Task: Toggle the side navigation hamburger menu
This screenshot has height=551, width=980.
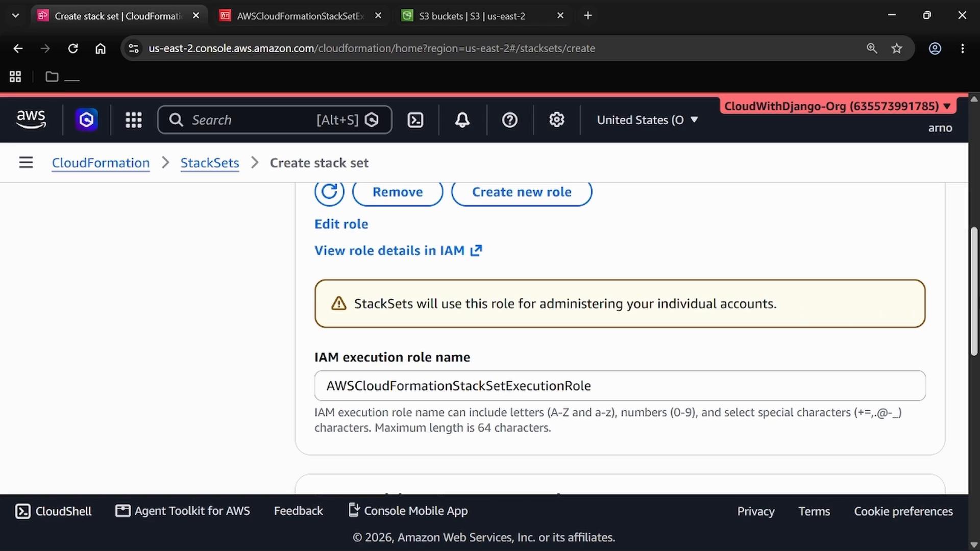Action: click(26, 163)
